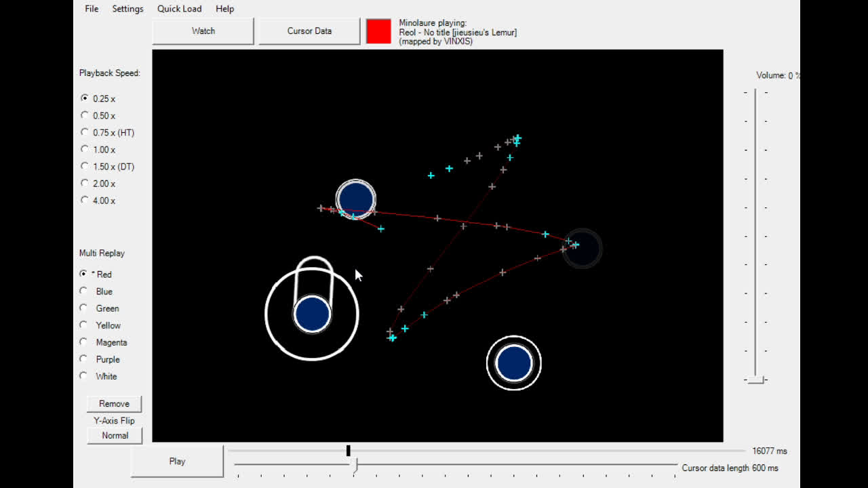Select 0.50 x playback speed

click(85, 116)
